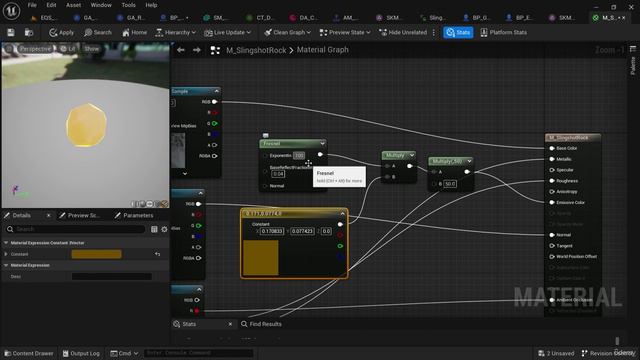Click the Emissive Color input pin
Viewport: 640px width, 360px height.
(x=552, y=202)
